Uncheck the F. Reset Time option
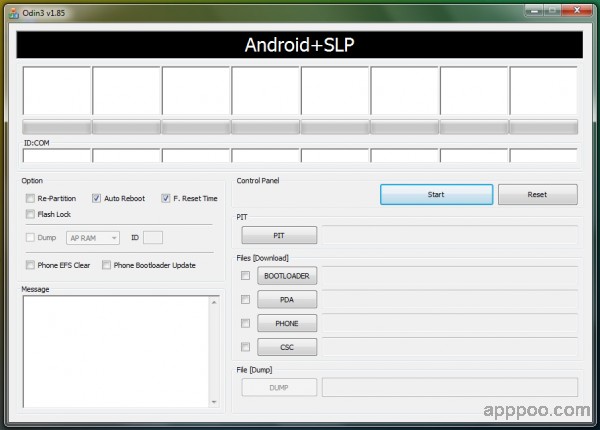 pyautogui.click(x=166, y=198)
